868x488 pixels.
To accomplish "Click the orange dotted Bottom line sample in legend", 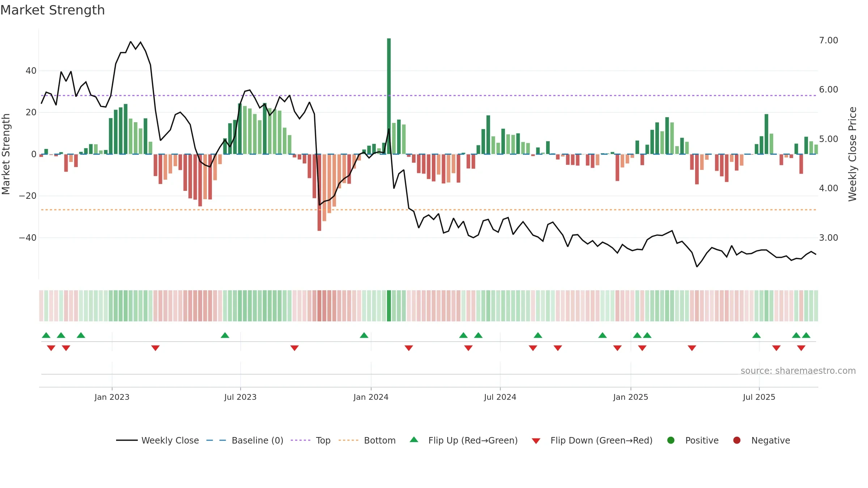I will (349, 440).
